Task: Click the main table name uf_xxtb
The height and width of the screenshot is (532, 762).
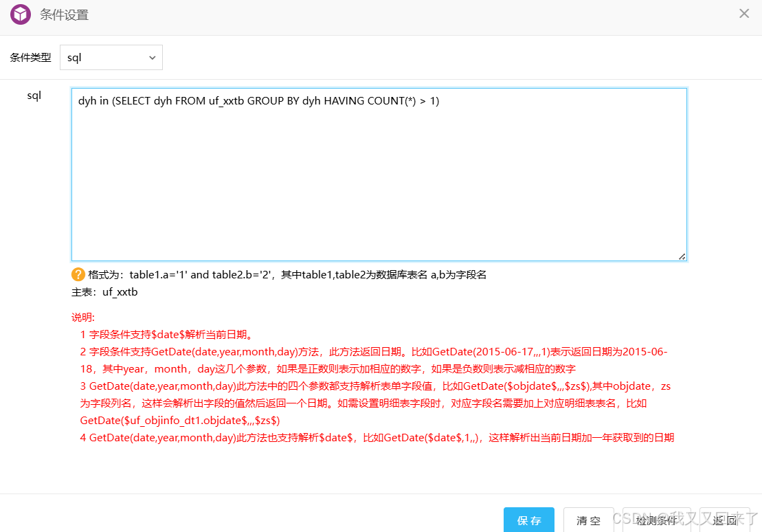Action: coord(121,291)
